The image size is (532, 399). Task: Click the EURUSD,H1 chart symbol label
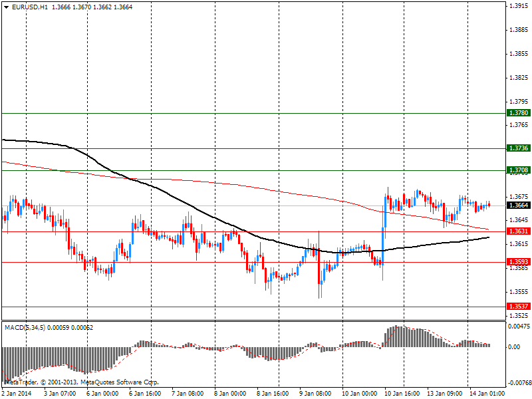(x=31, y=7)
